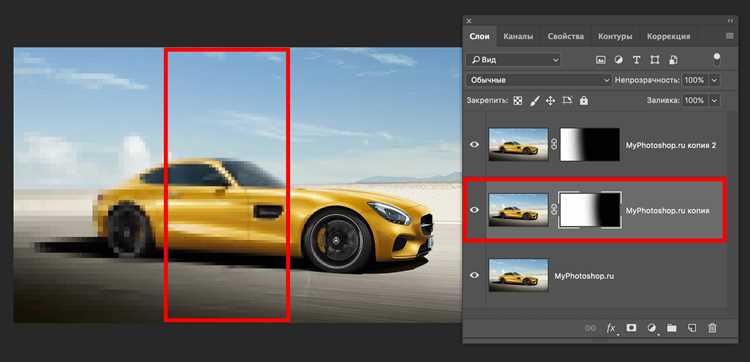
Task: Click the lock transparent pixels icon
Action: (518, 101)
